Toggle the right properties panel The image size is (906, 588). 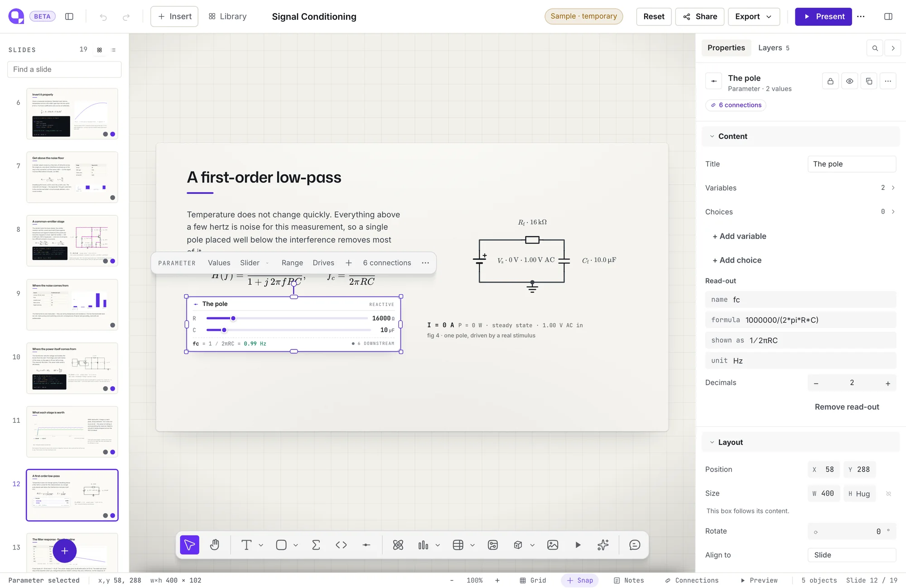coord(888,17)
